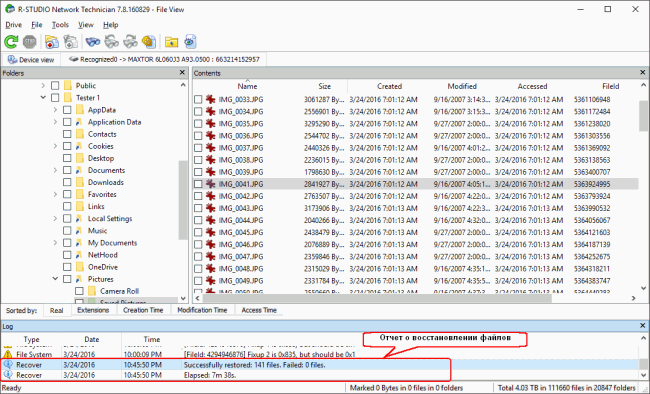Click the file icon of IMG_0049.JPG
This screenshot has height=394, width=650.
pyautogui.click(x=211, y=281)
